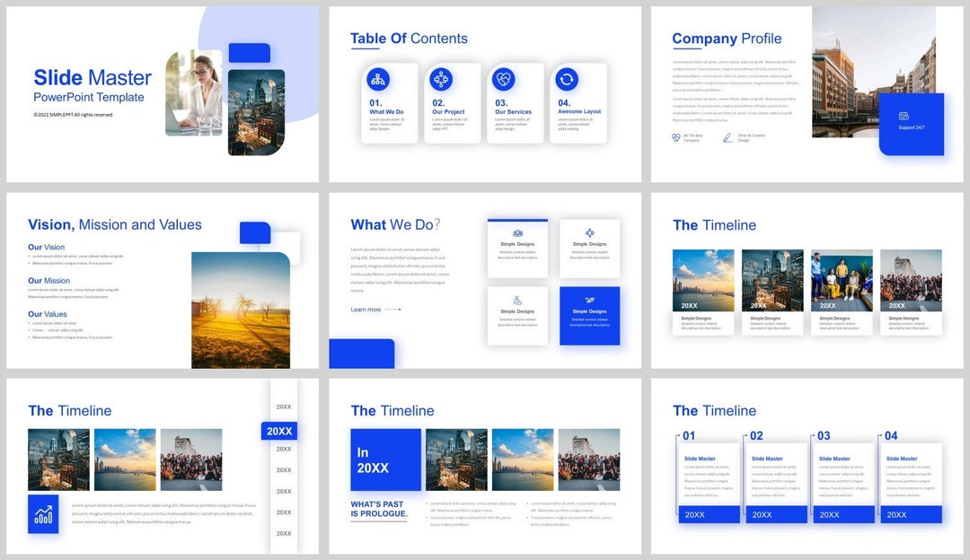Select the highlighted 20XX year marker in blue

(279, 431)
